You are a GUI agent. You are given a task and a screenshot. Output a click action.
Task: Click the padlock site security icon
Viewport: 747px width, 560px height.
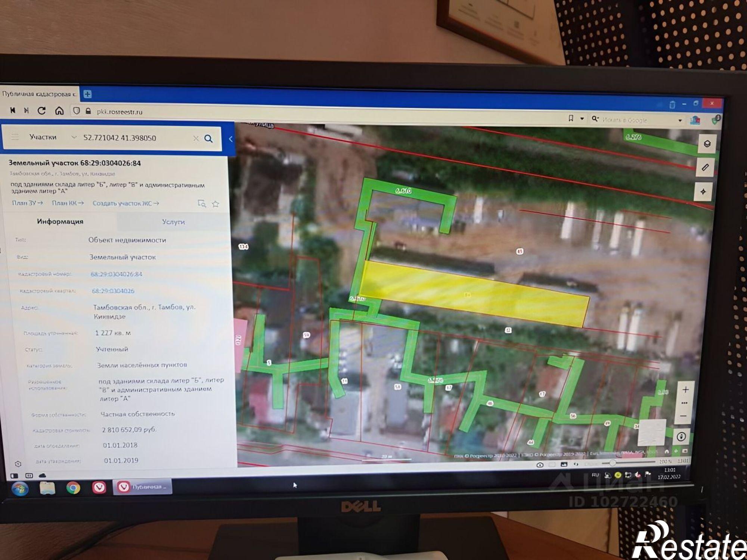88,111
